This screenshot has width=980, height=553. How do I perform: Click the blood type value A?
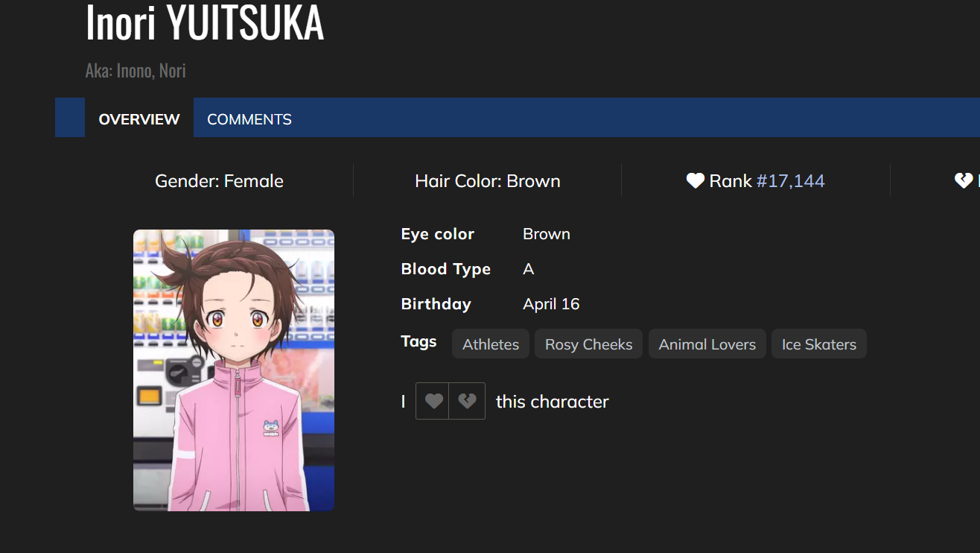[529, 269]
